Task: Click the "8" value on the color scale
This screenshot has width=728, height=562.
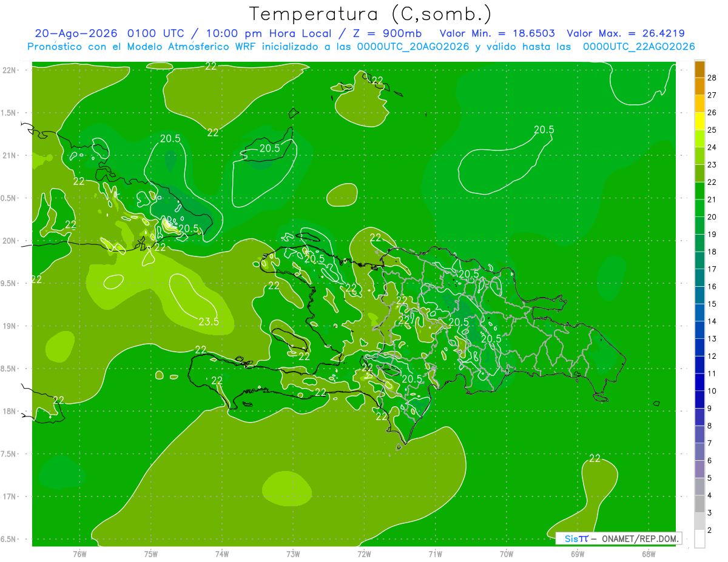Action: (710, 426)
